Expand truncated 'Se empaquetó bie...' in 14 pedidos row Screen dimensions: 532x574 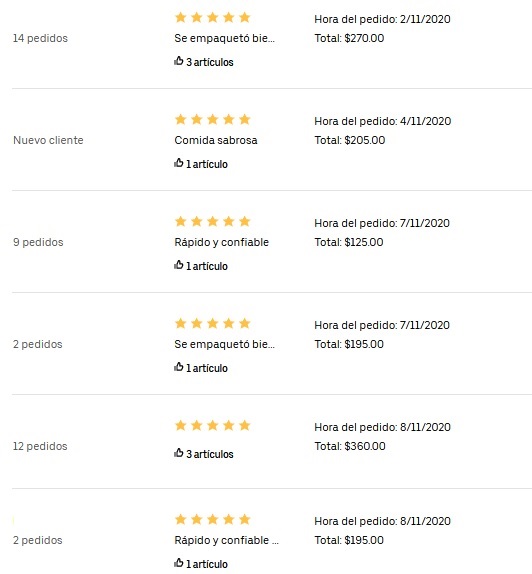click(224, 38)
